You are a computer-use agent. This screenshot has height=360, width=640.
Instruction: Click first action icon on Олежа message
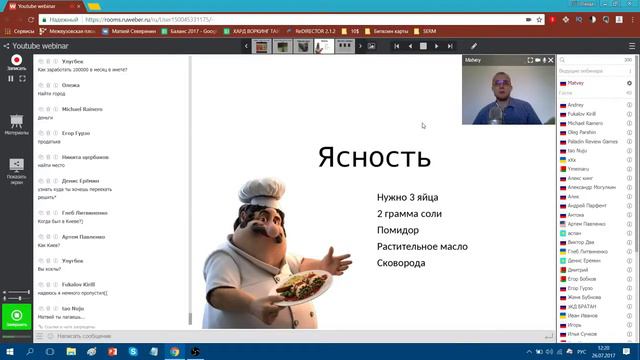pos(41,85)
